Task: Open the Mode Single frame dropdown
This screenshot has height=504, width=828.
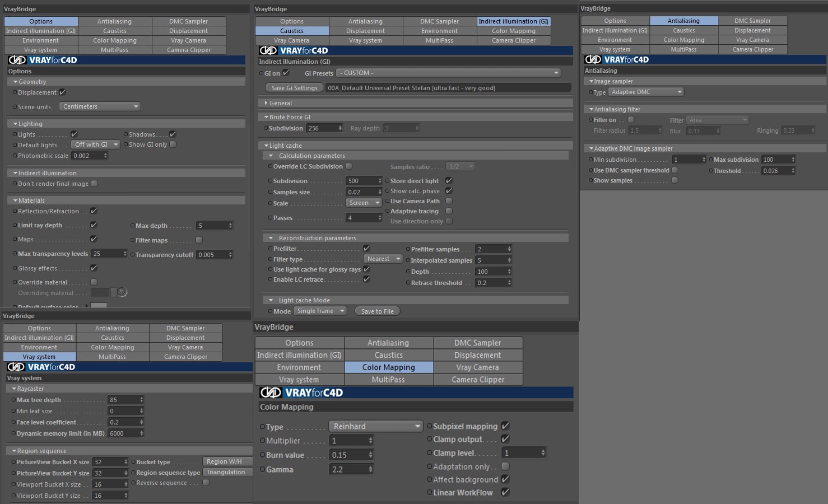Action: 320,311
